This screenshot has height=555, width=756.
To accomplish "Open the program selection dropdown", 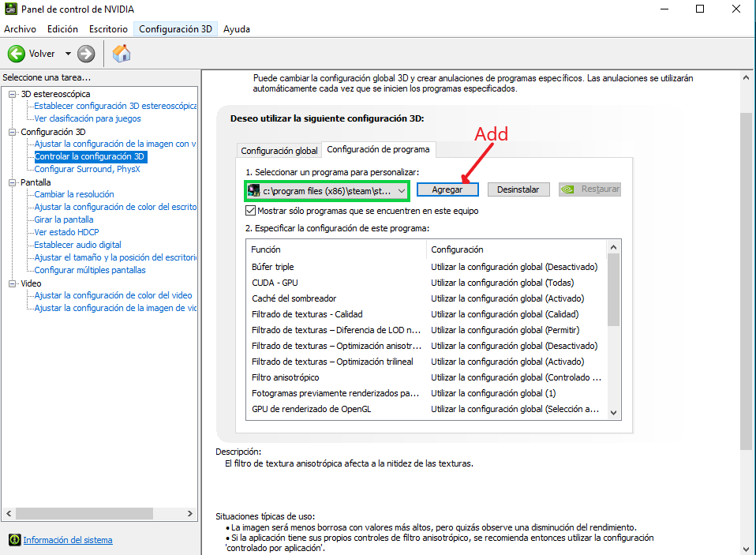I will (401, 191).
